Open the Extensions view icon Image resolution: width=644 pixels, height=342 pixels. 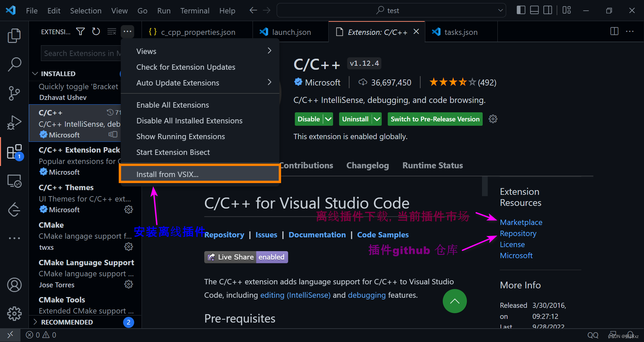pyautogui.click(x=14, y=152)
